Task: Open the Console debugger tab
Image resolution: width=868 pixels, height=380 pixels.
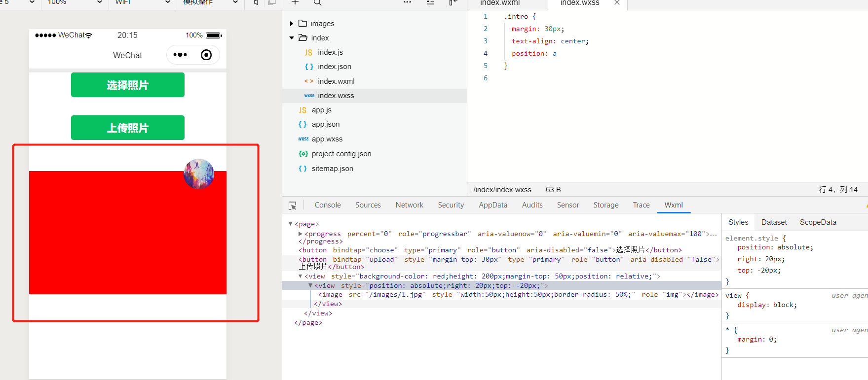Action: 328,205
